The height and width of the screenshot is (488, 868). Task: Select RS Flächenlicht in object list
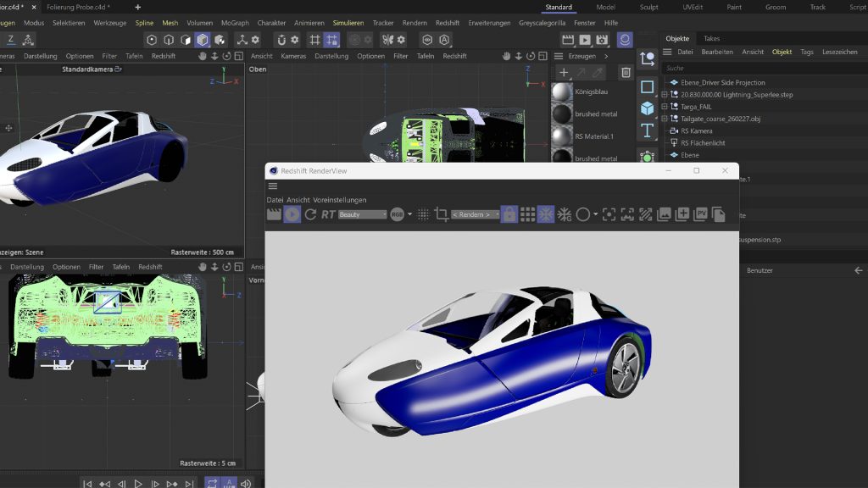point(703,142)
